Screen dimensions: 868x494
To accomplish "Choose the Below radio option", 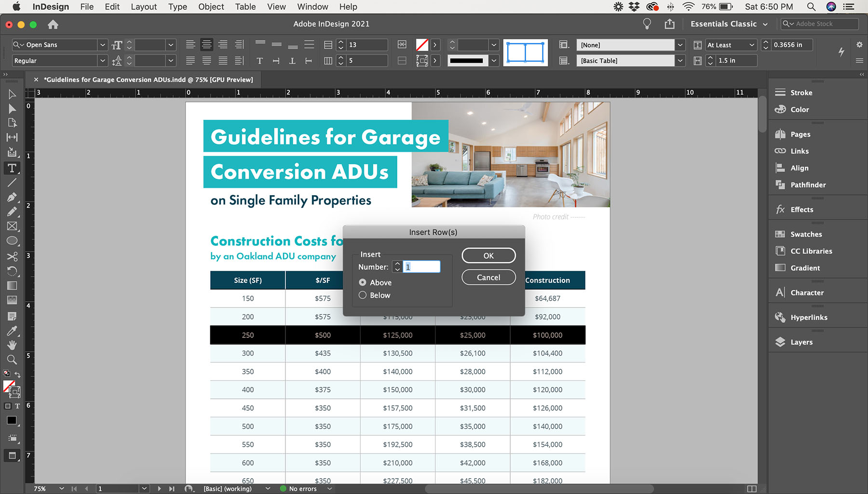I will coord(363,295).
